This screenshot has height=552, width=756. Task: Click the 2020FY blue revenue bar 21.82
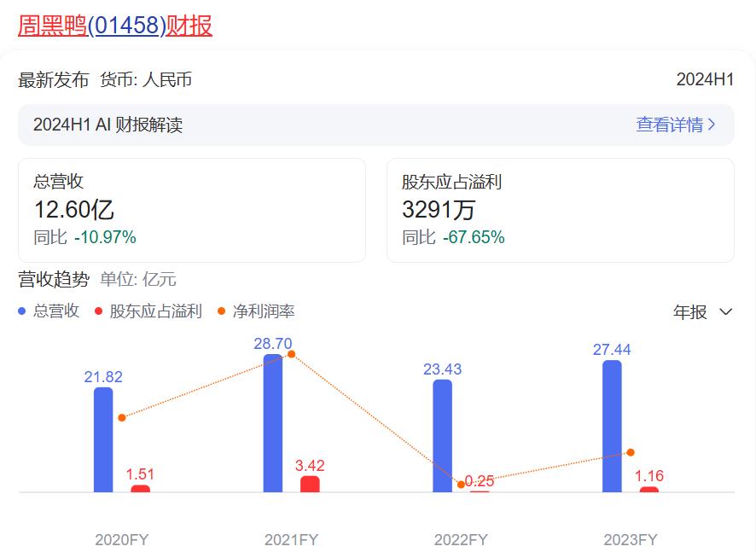[103, 440]
